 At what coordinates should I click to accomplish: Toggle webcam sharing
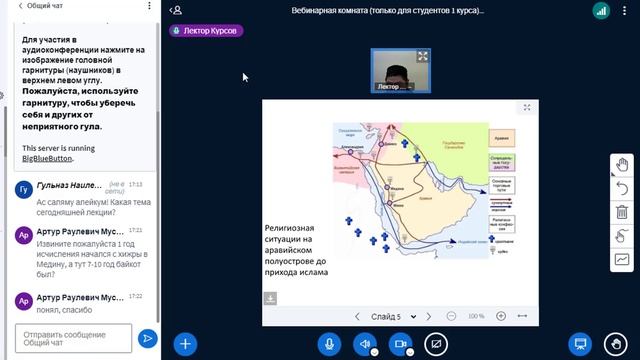[400, 344]
